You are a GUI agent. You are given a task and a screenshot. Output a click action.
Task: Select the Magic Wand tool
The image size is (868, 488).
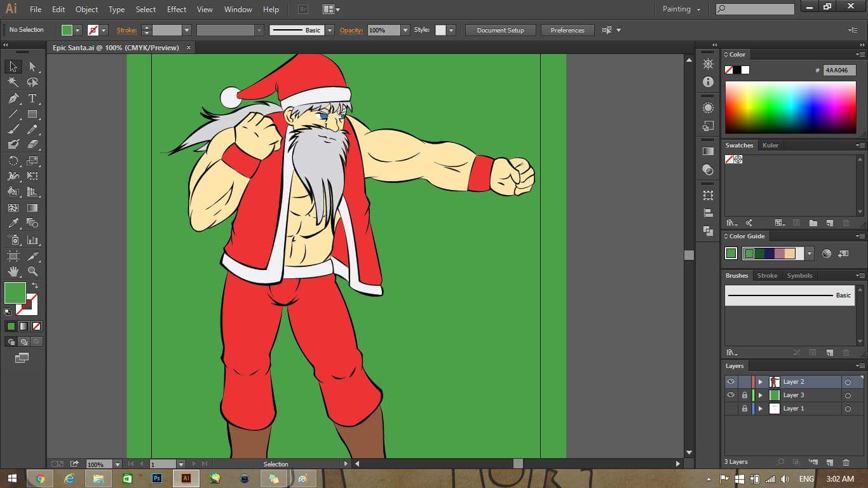13,83
